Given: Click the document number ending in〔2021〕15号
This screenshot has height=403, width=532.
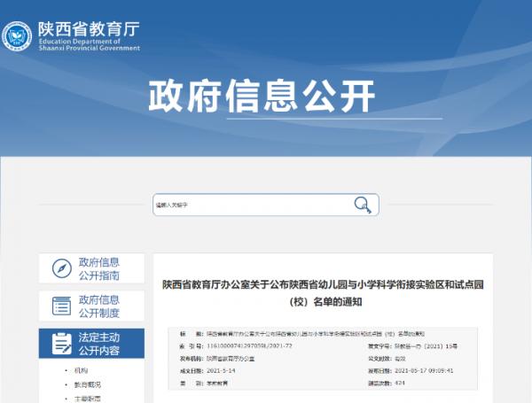Looking at the screenshot, I should (x=426, y=346).
